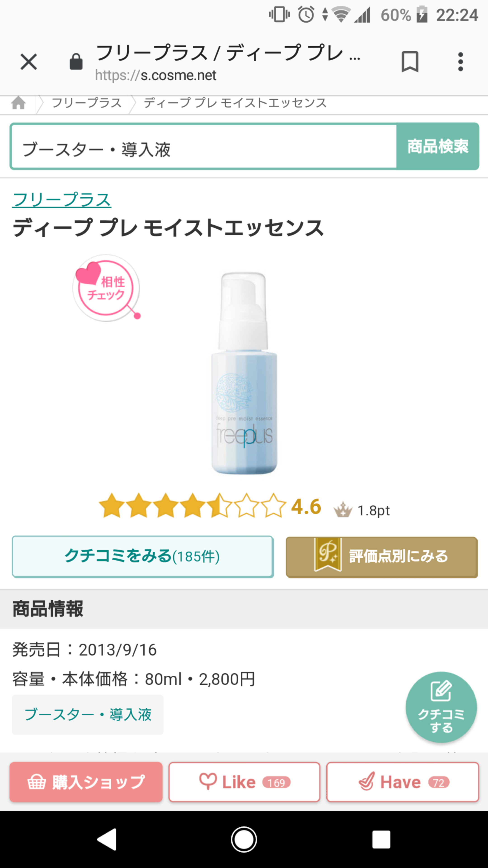Open フリープラス breadcrumb item
488x868 pixels.
click(87, 103)
